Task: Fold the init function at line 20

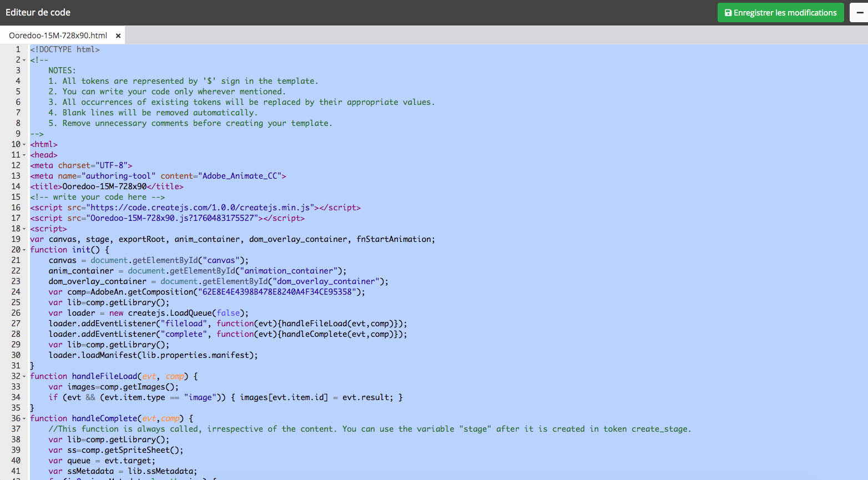Action: (24, 250)
